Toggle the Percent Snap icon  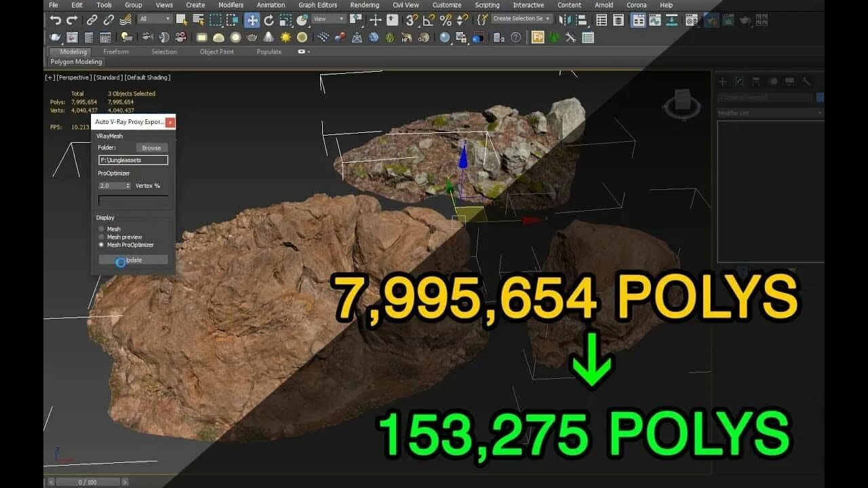pyautogui.click(x=446, y=20)
